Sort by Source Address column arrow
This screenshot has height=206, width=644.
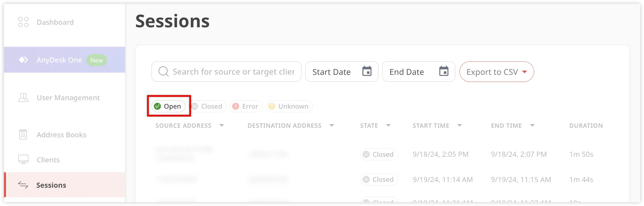click(222, 126)
